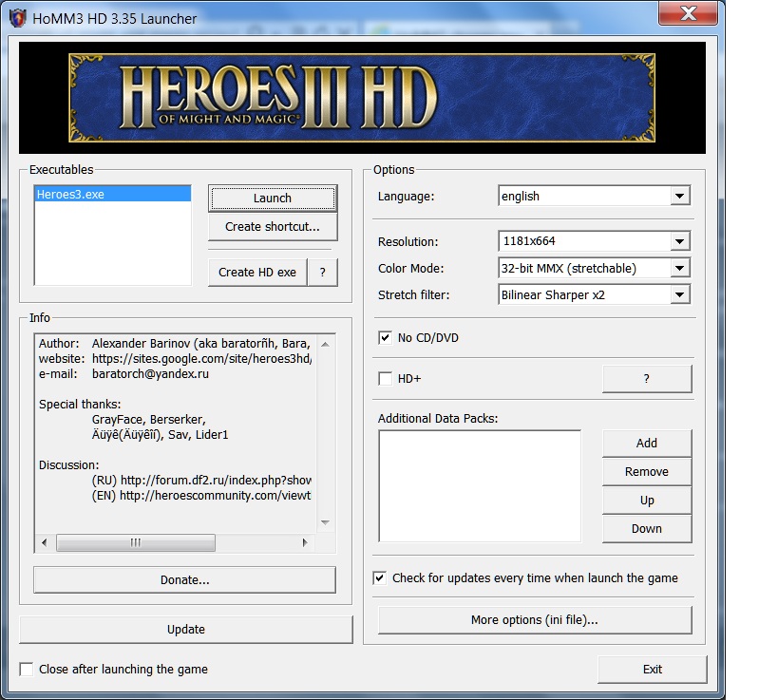Click the Info scroll up arrow
This screenshot has width=778, height=700.
(x=325, y=344)
